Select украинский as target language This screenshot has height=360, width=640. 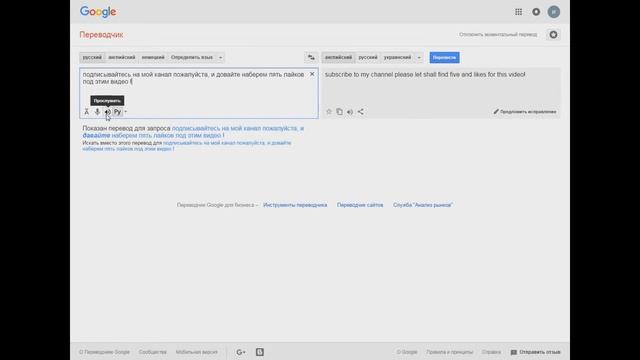(x=398, y=58)
